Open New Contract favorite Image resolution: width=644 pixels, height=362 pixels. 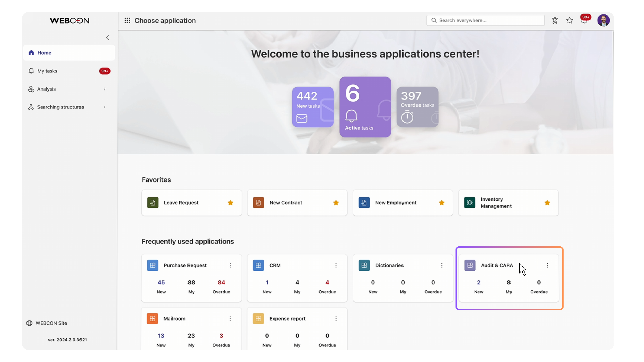point(297,203)
